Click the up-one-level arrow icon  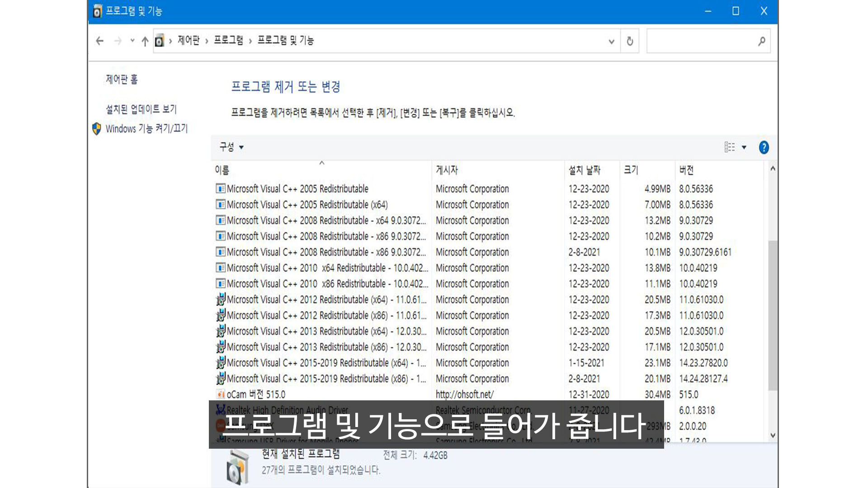tap(145, 42)
